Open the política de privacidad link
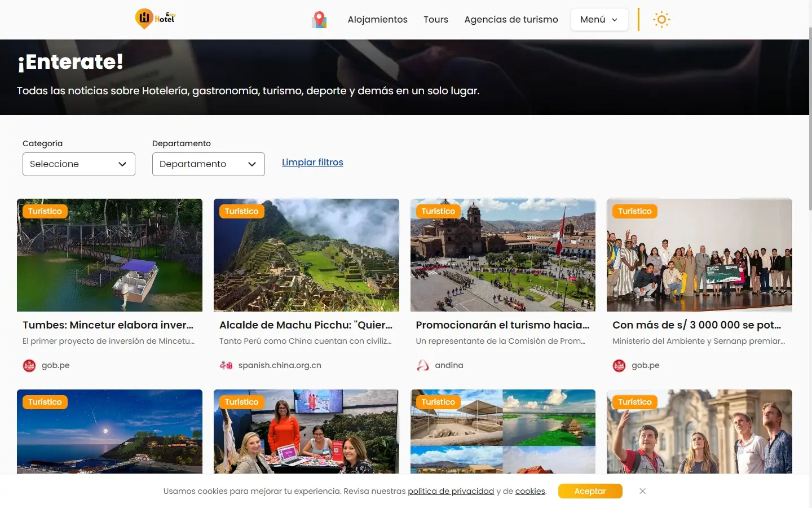The width and height of the screenshot is (812, 508). (451, 492)
